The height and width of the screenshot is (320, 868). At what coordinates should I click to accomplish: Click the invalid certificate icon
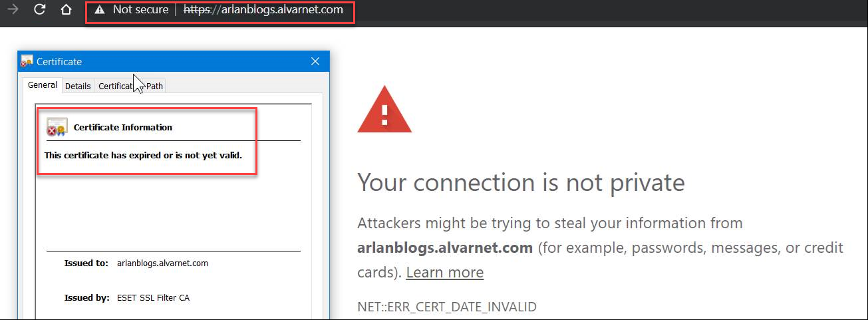[x=57, y=127]
